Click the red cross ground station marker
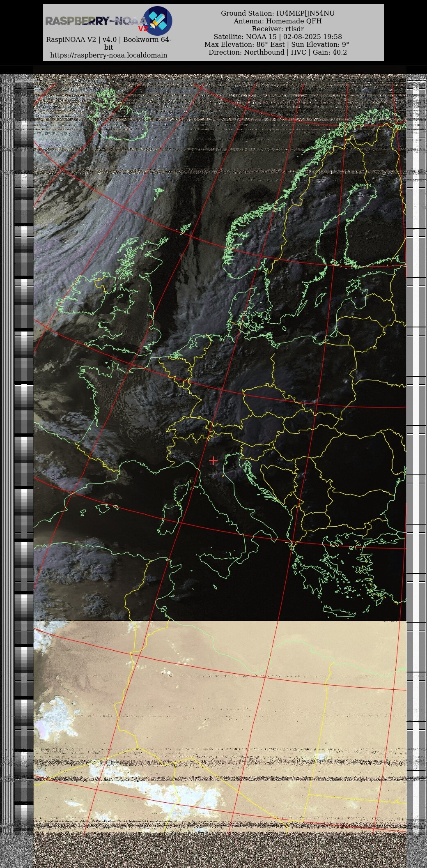The height and width of the screenshot is (868, 427). coord(213,460)
